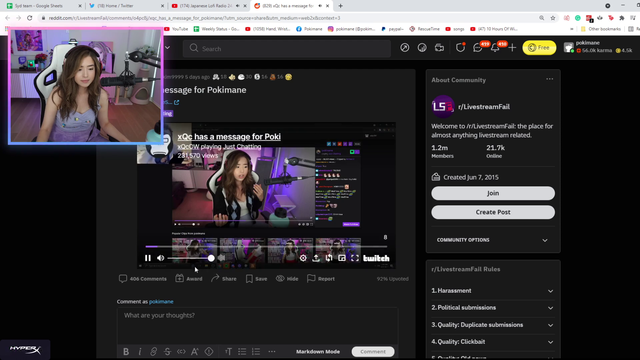Screen dimensions: 640x360
Task: Share this Reddit post
Action: (x=224, y=279)
